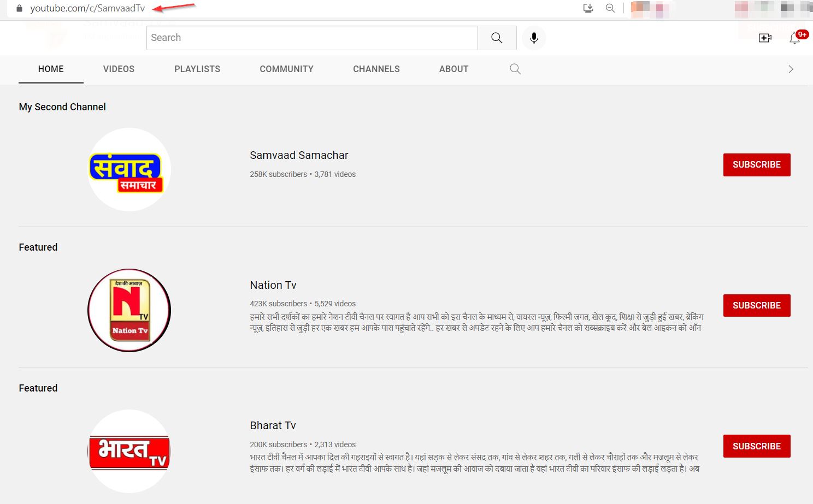Screen dimensions: 813x504
Task: Open the Bharat Tv channel title link
Action: click(273, 425)
